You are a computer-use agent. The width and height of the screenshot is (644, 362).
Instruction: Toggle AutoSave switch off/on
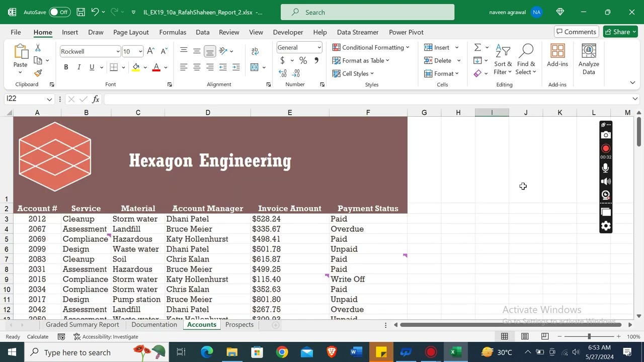pyautogui.click(x=60, y=12)
